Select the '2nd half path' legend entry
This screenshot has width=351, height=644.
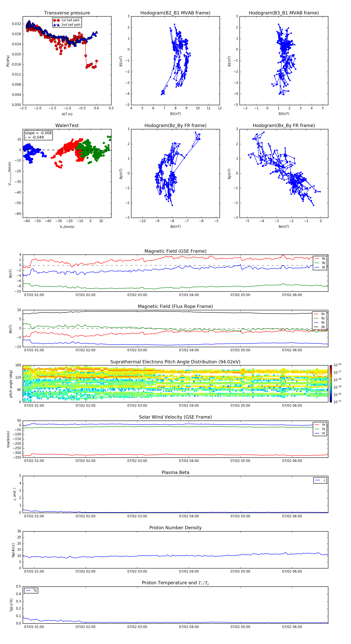pos(67,25)
